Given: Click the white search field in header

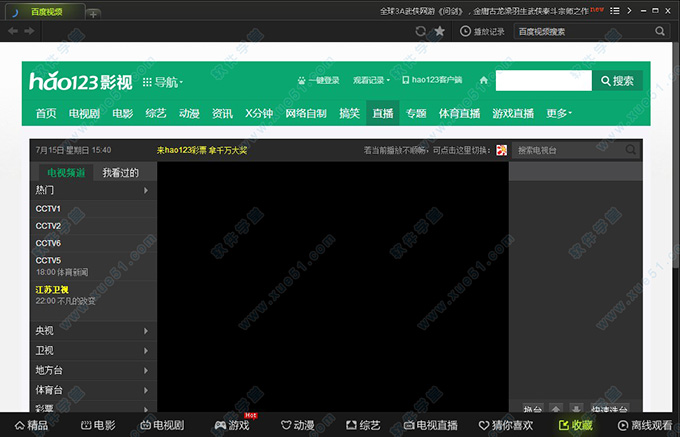Looking at the screenshot, I should (544, 81).
